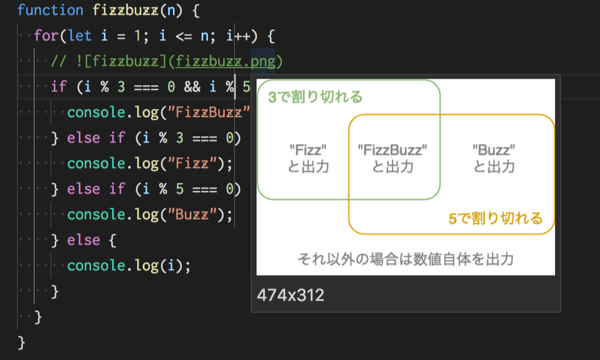This screenshot has height=360, width=600.
Task: Click the fizzbuzz image preview thumbnail
Action: tap(406, 177)
